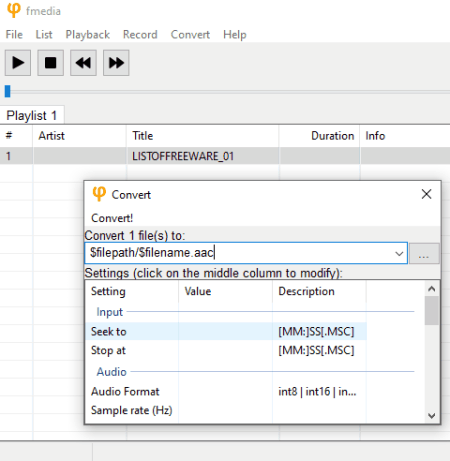450x461 pixels.
Task: Select the Playlist 1 tab
Action: point(32,116)
